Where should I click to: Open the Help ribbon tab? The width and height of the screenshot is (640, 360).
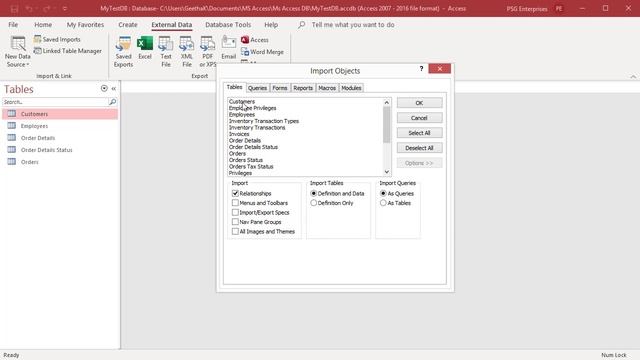click(271, 24)
